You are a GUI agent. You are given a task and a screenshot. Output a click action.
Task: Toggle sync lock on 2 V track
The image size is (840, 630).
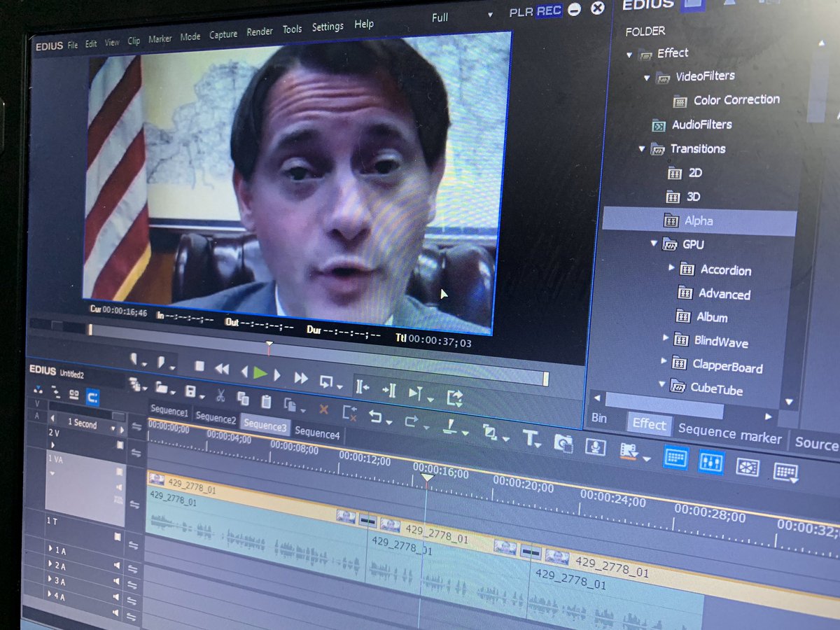pos(136,453)
